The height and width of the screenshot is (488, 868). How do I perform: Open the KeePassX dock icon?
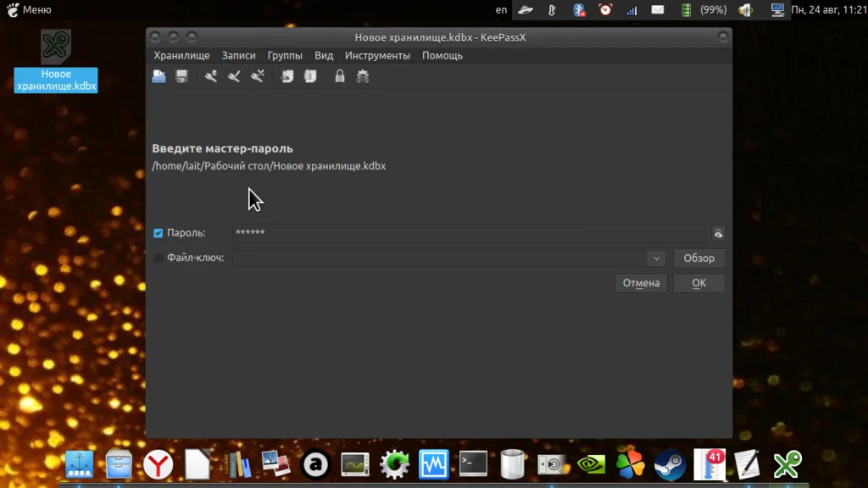pos(787,464)
